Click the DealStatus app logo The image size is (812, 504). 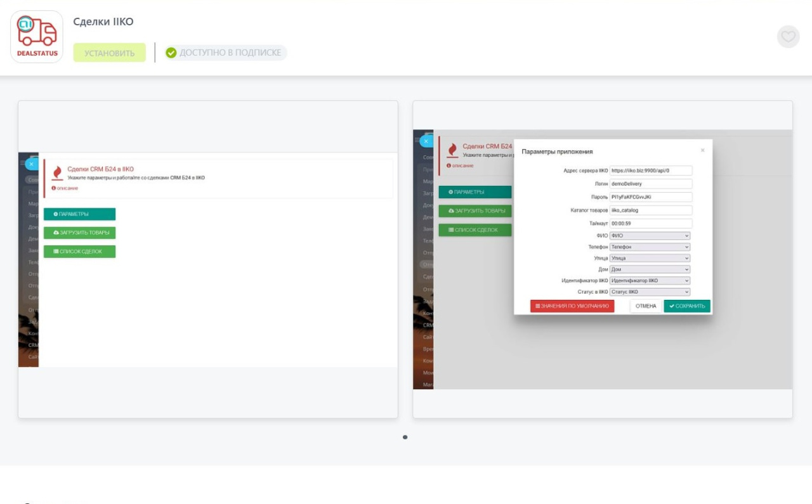pyautogui.click(x=37, y=37)
